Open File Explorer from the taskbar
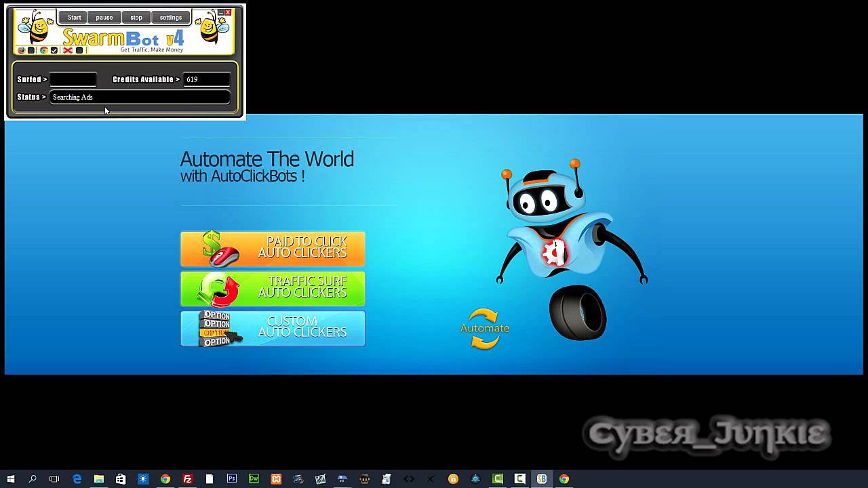 99,479
